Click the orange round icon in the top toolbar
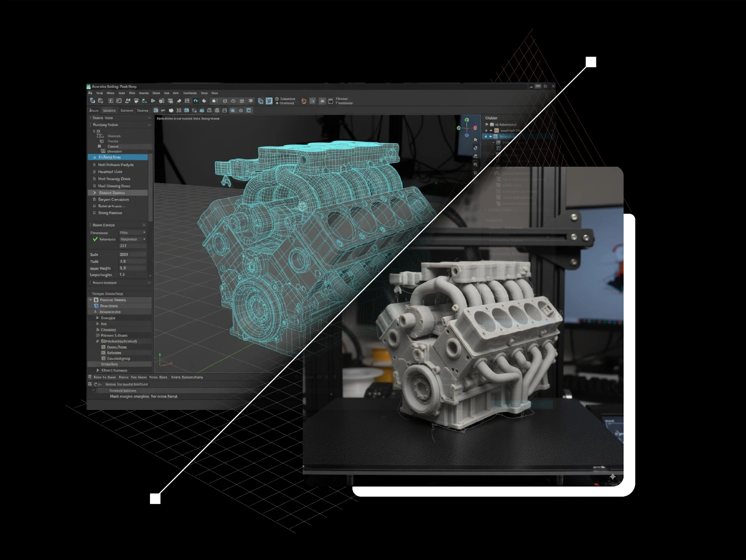Screen dimensions: 746x560 pyautogui.click(x=304, y=101)
